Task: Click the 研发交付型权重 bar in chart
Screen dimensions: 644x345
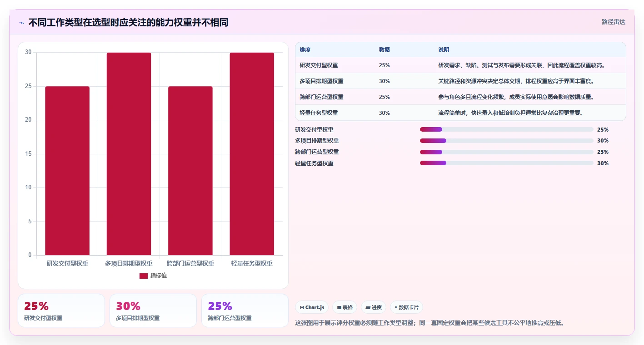Action: click(67, 171)
